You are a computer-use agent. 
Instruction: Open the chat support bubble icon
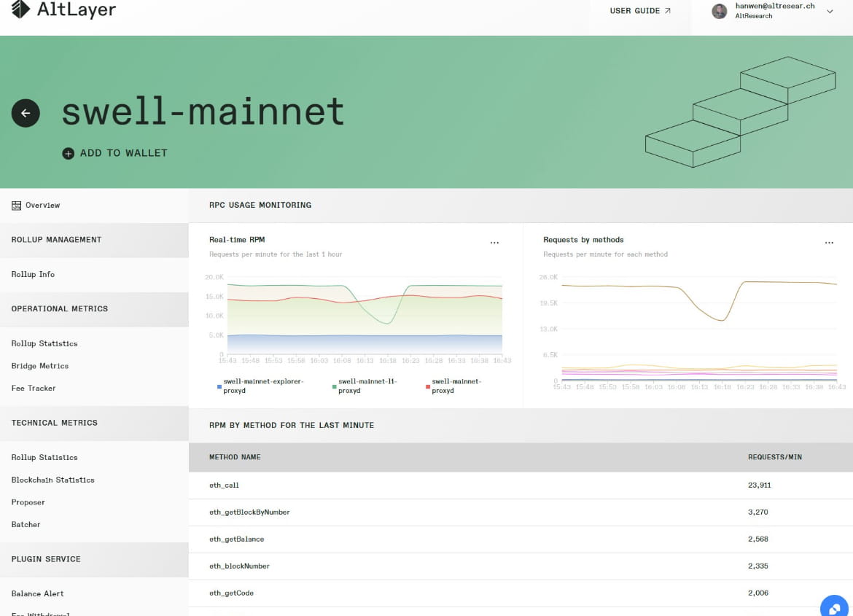pyautogui.click(x=835, y=608)
